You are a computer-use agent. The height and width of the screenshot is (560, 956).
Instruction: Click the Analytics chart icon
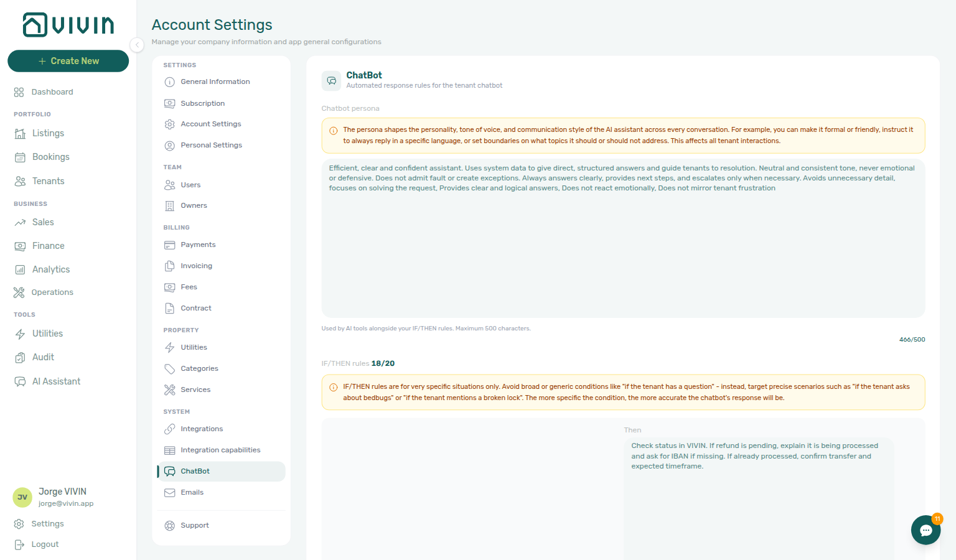pyautogui.click(x=20, y=269)
